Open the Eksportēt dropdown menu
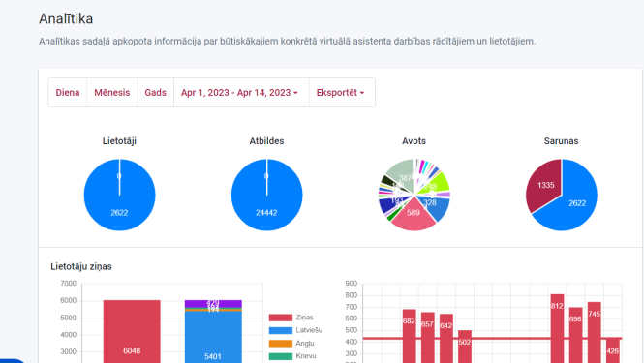 [341, 92]
